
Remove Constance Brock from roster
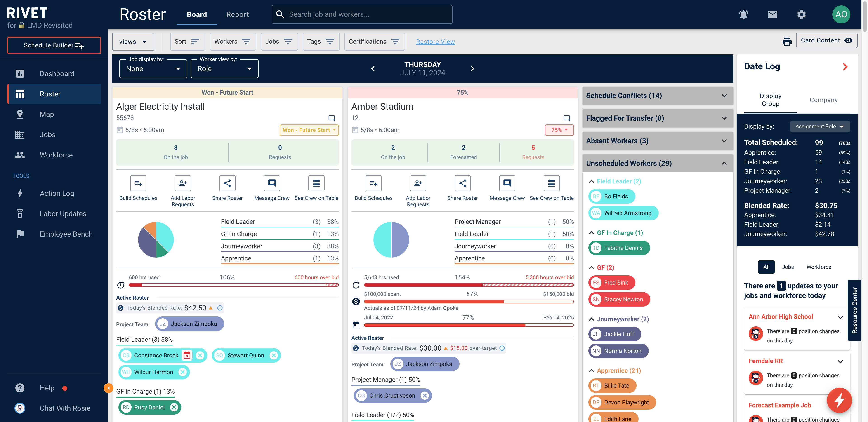click(200, 355)
